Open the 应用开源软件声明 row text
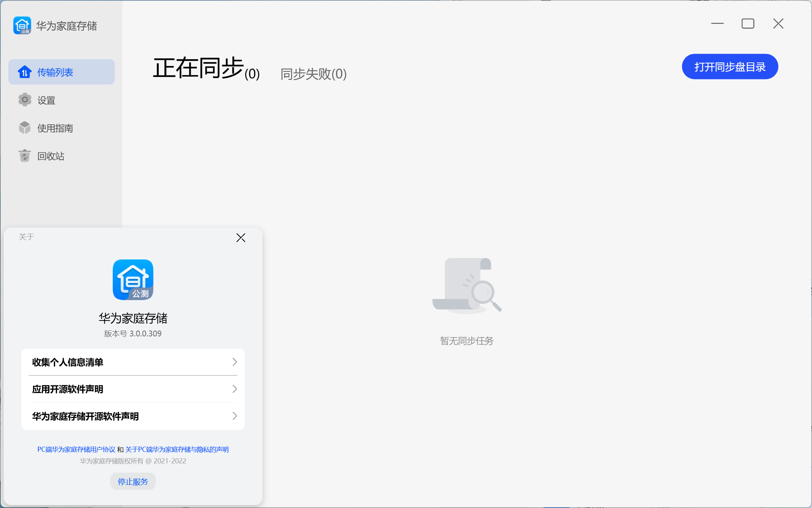Image resolution: width=812 pixels, height=508 pixels. [x=68, y=389]
